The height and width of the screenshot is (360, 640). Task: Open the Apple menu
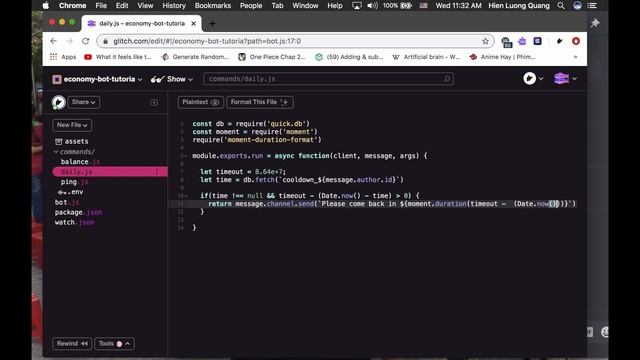click(46, 6)
